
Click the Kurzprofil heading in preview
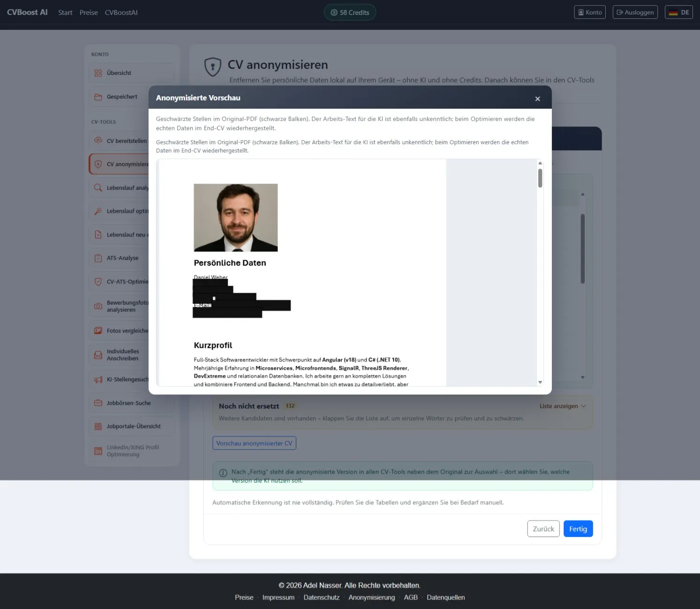(x=213, y=345)
